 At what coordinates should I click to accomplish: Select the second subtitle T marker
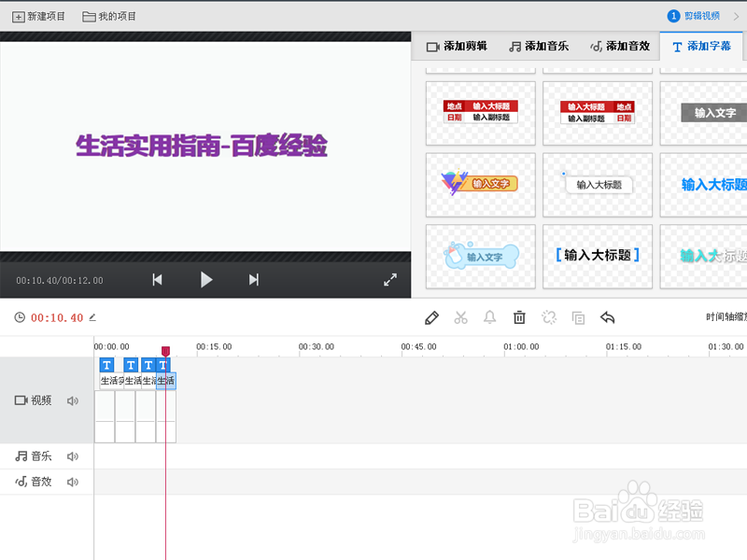click(131, 365)
